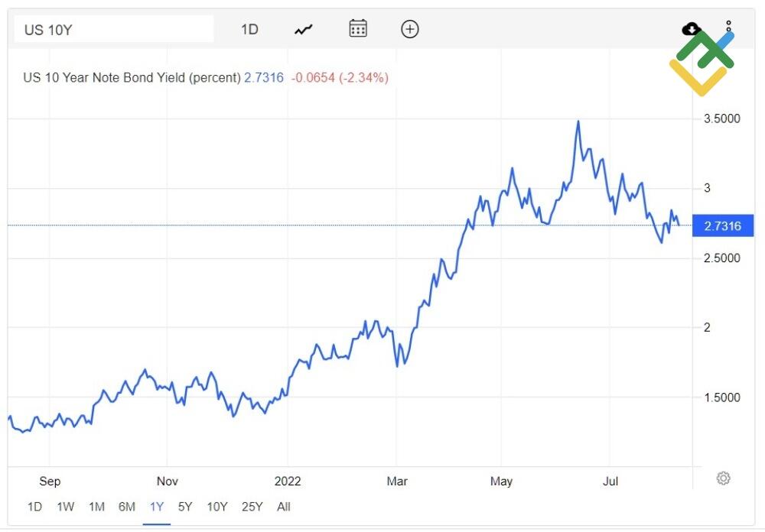765x532 pixels.
Task: Activate the 6M timeframe
Action: (x=127, y=507)
